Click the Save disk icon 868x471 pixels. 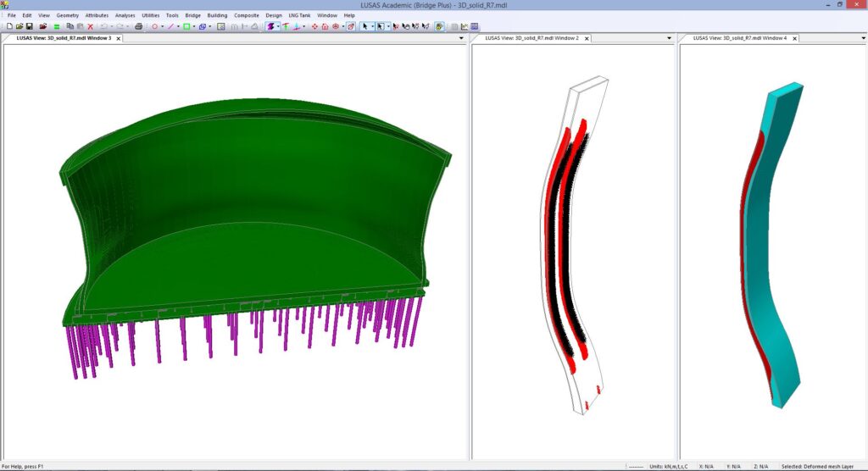[x=29, y=26]
